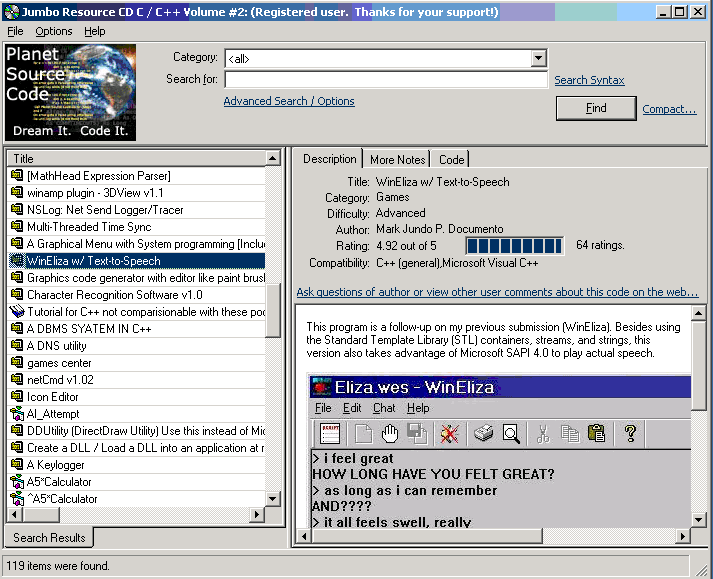
Task: Click icon beside A5*Calculator row
Action: [17, 481]
